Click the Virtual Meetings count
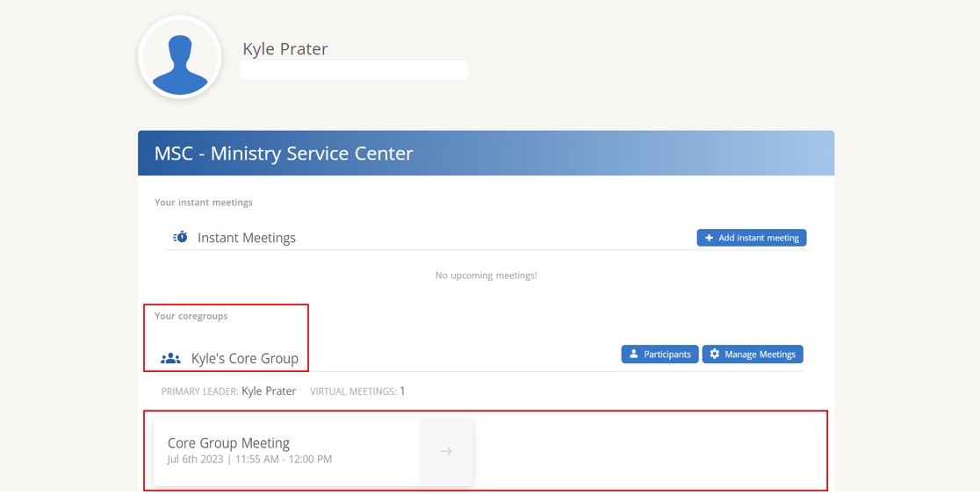Screen dimensions: 980x494 pos(402,391)
